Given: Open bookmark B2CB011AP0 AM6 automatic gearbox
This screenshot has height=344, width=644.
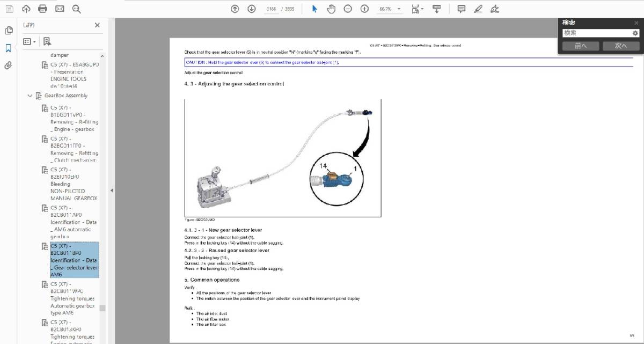Looking at the screenshot, I should pyautogui.click(x=74, y=222).
